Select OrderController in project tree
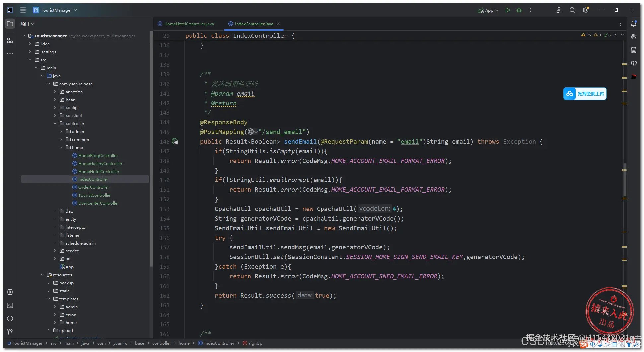644x352 pixels. 91,187
